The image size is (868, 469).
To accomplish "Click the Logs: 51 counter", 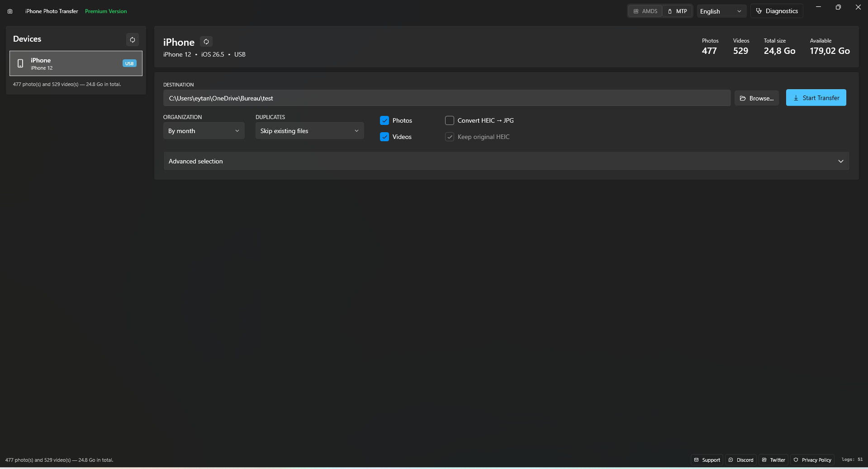I will pos(852,459).
